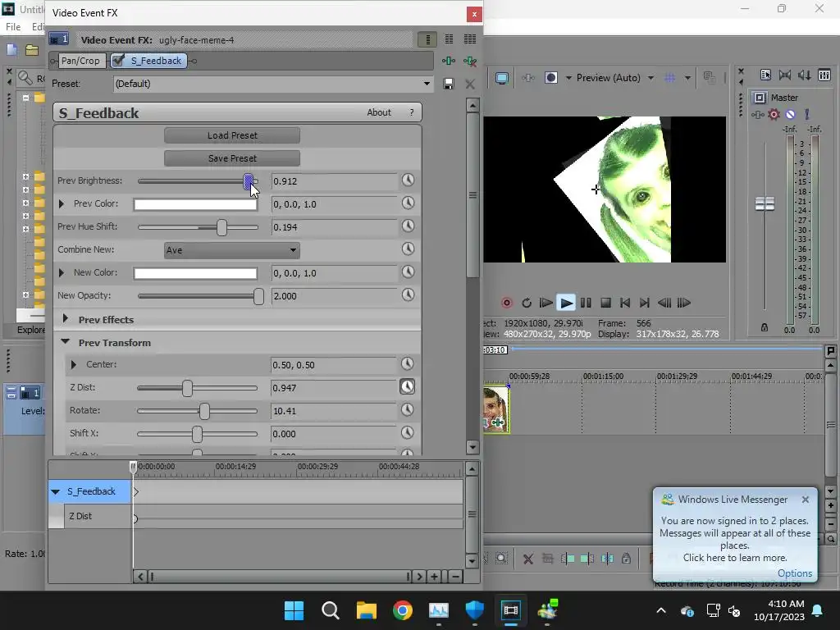
Task: Show hidden system tray icons
Action: 661,610
